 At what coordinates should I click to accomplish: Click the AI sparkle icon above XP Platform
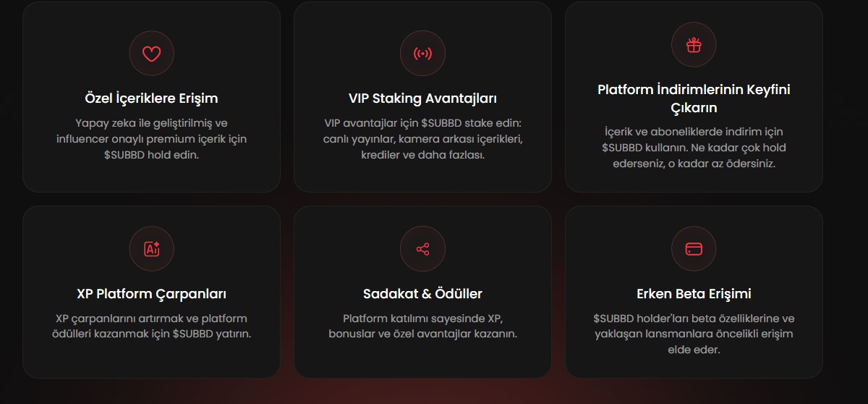(151, 249)
